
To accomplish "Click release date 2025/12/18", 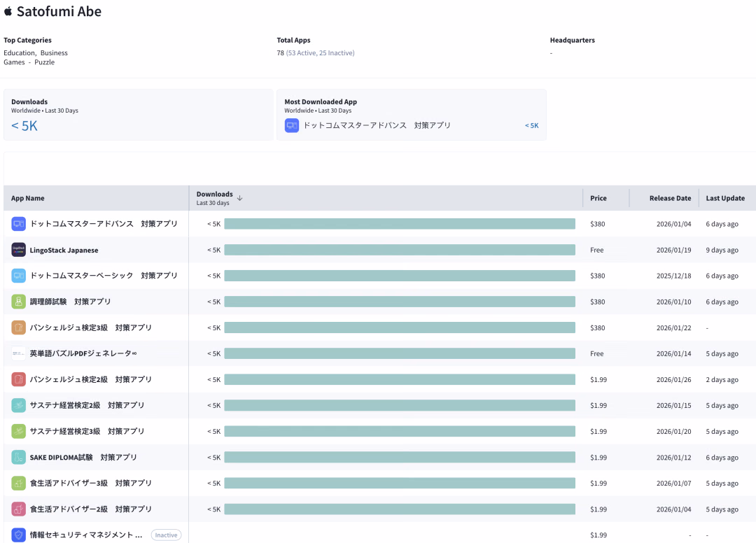I will pyautogui.click(x=673, y=276).
